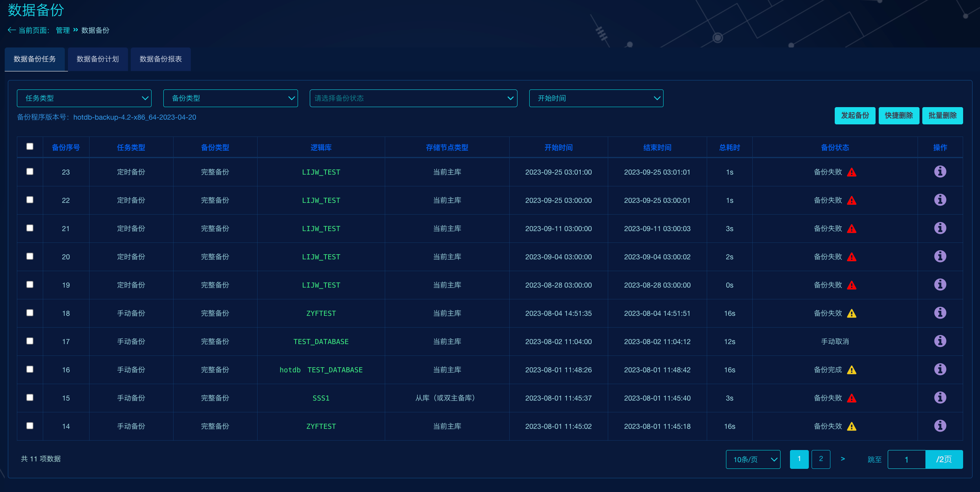Click the 发起备份 button

tap(855, 115)
